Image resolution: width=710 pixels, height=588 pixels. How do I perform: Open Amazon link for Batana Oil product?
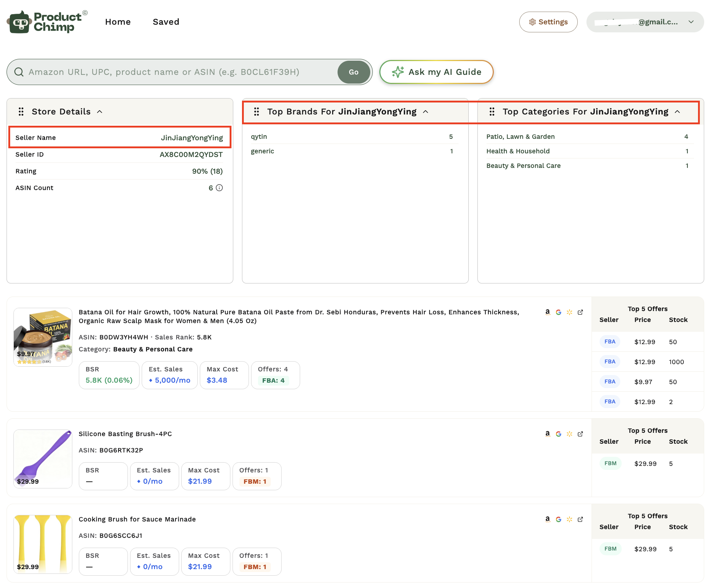point(548,312)
